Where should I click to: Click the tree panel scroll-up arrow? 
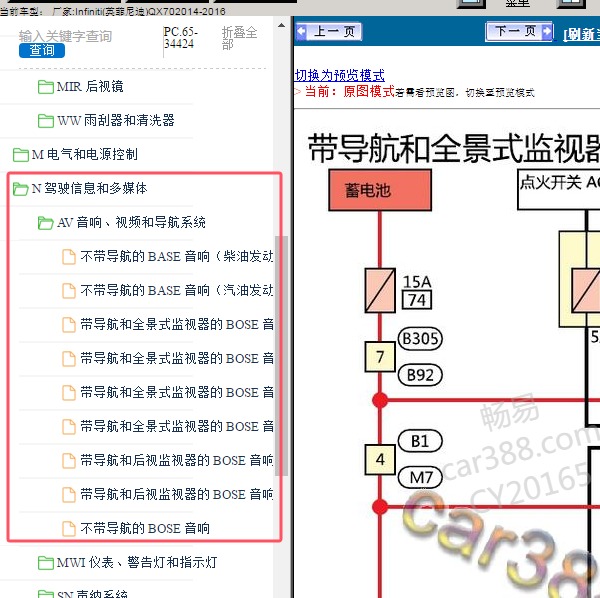(x=282, y=26)
